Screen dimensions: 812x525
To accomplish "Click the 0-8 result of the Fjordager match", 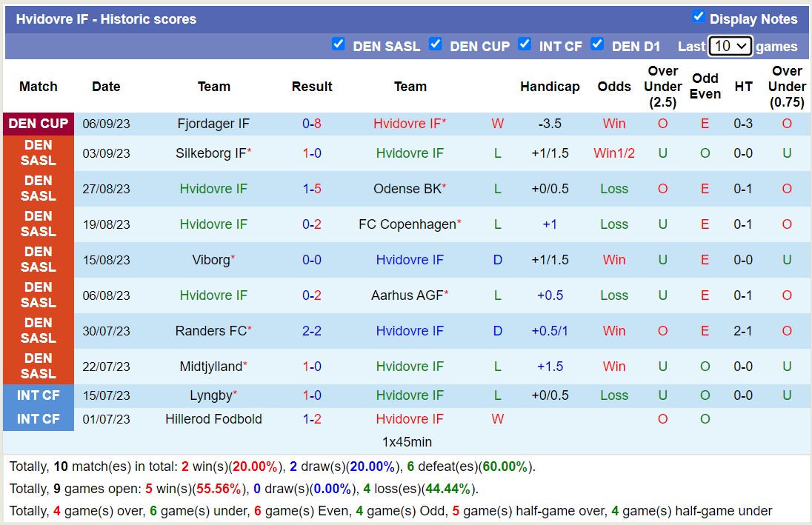I will tap(312, 124).
